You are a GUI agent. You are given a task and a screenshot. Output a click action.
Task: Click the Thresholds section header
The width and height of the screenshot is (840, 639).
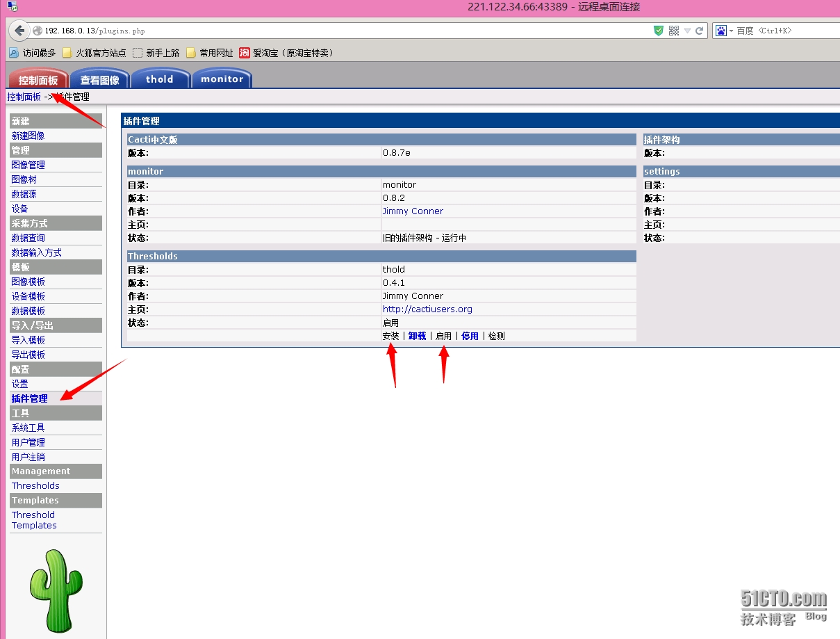381,257
